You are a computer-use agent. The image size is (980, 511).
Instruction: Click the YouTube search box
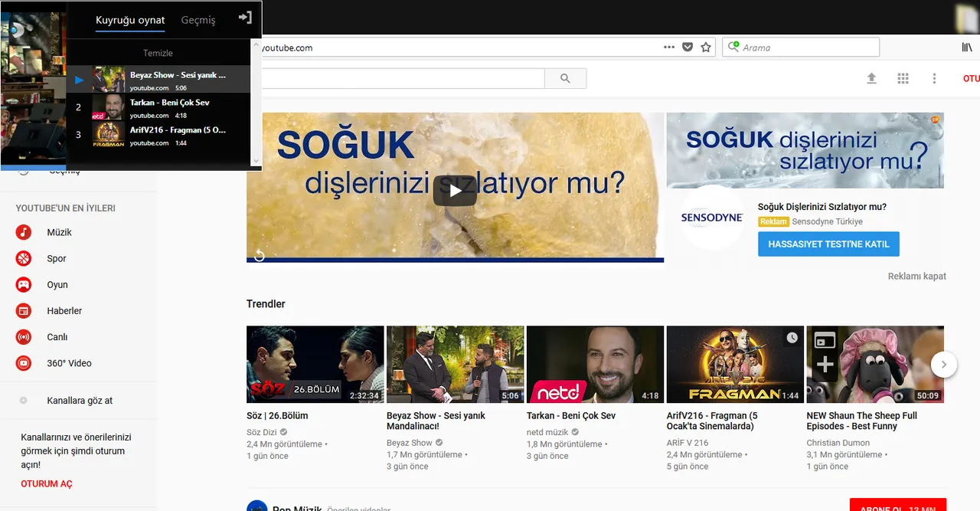pos(403,78)
